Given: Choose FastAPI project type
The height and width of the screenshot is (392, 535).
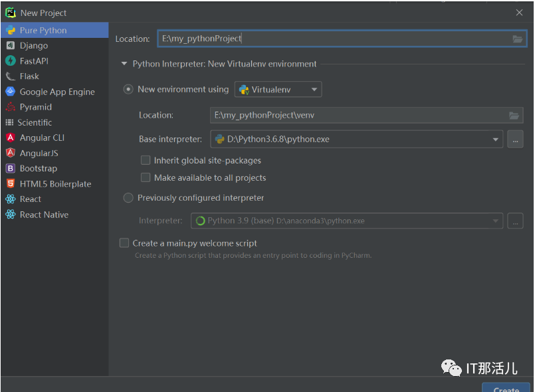Looking at the screenshot, I should pyautogui.click(x=54, y=60).
